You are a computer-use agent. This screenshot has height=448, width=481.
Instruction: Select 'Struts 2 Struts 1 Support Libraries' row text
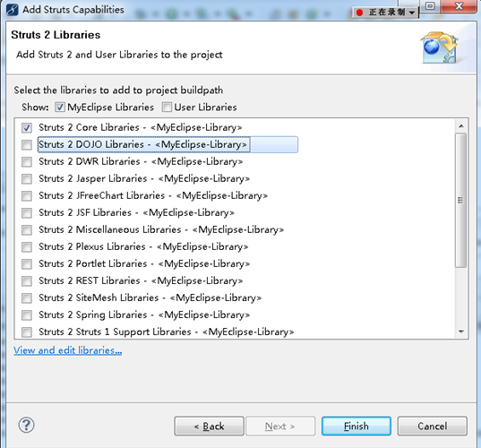pos(167,332)
